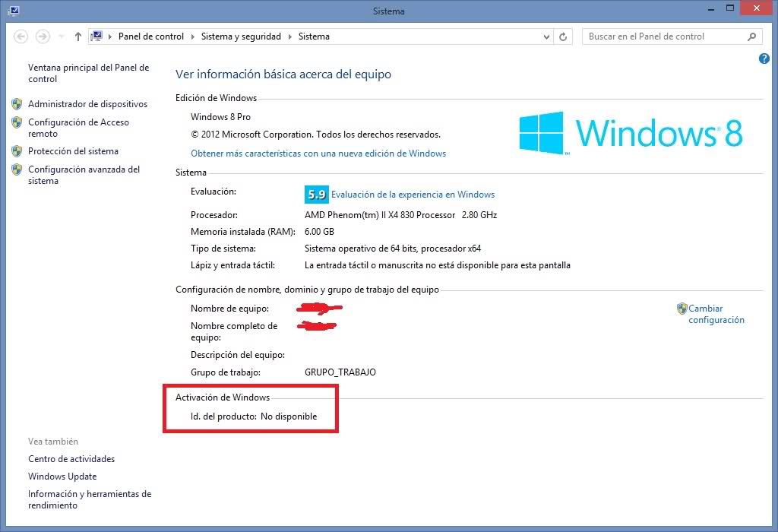The height and width of the screenshot is (532, 778).
Task: Click the Forward navigation arrow
Action: tap(43, 36)
